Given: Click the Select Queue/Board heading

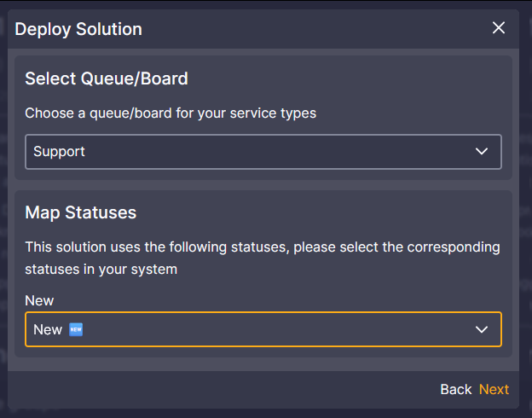Looking at the screenshot, I should coord(107,79).
